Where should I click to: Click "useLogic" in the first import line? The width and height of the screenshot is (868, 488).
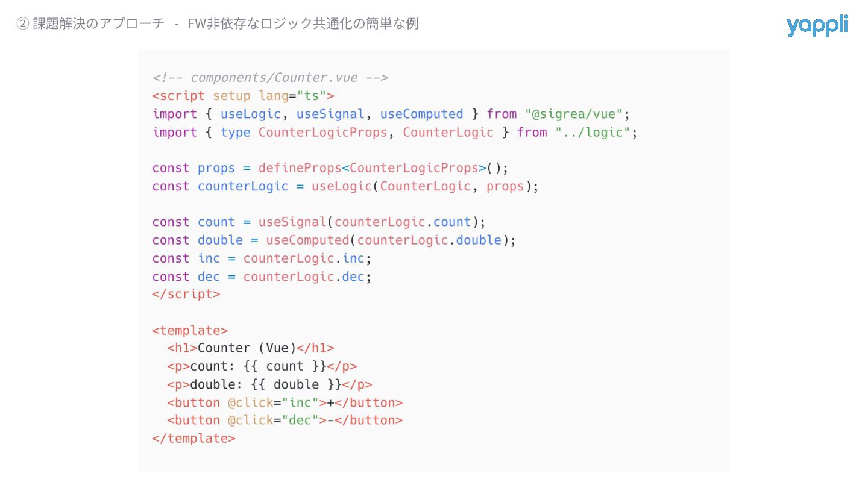tap(251, 114)
